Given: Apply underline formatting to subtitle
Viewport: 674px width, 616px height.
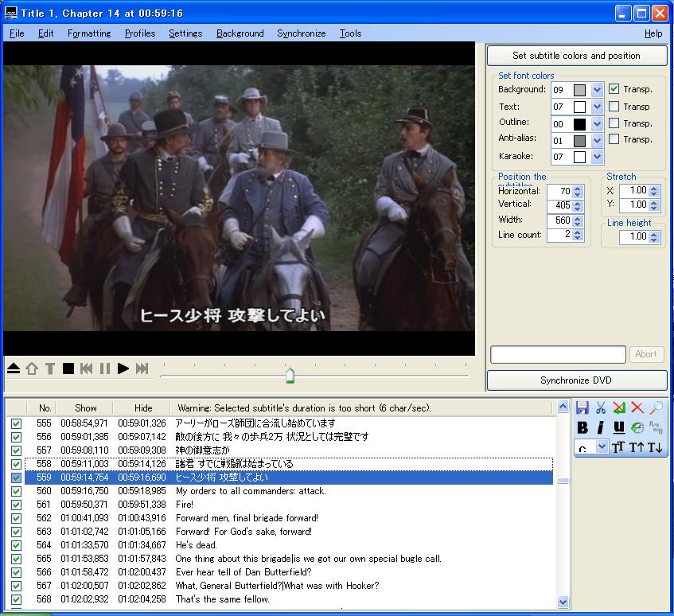Looking at the screenshot, I should [x=618, y=427].
